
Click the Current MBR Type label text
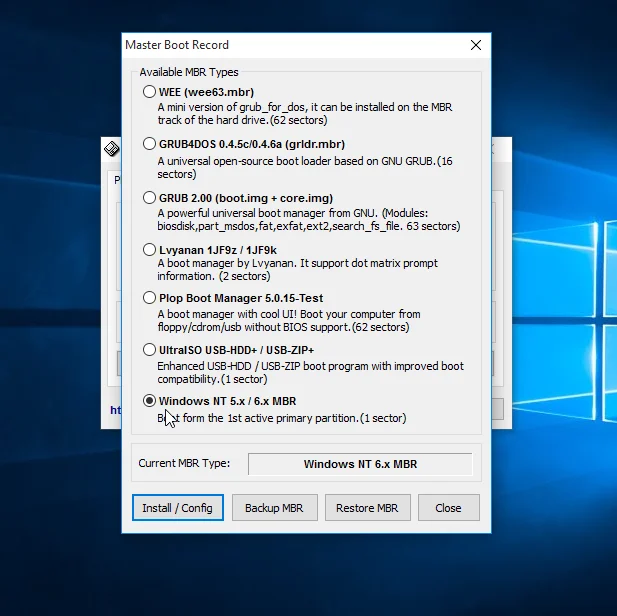pyautogui.click(x=184, y=463)
